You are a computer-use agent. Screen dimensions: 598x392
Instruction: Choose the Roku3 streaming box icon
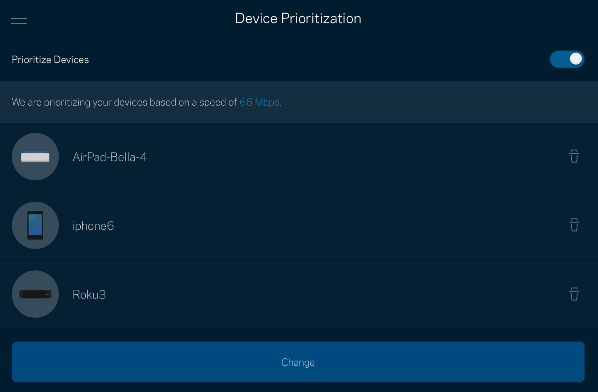[x=35, y=294]
